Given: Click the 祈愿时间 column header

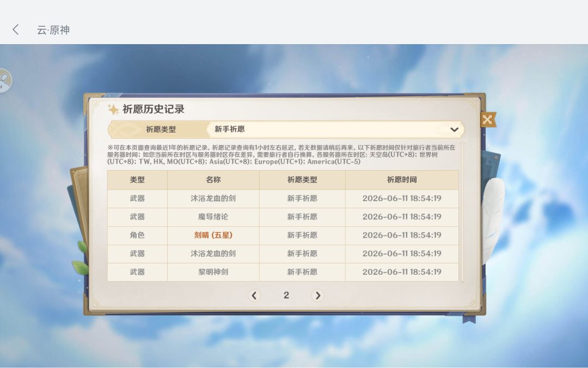Looking at the screenshot, I should click(x=402, y=180).
